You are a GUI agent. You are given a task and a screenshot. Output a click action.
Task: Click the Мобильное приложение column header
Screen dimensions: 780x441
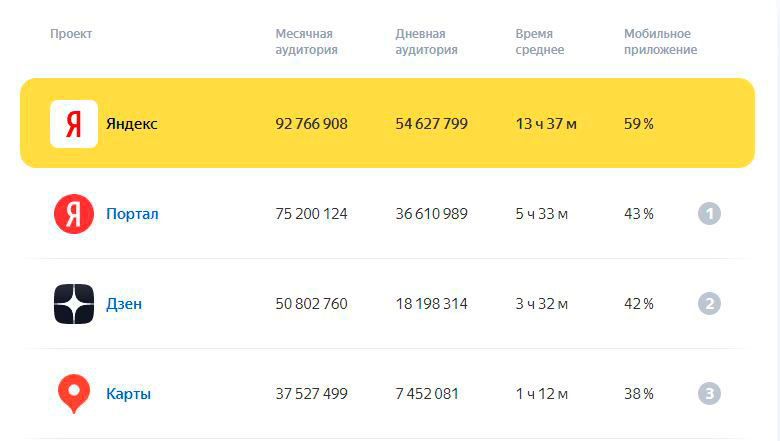tap(661, 42)
